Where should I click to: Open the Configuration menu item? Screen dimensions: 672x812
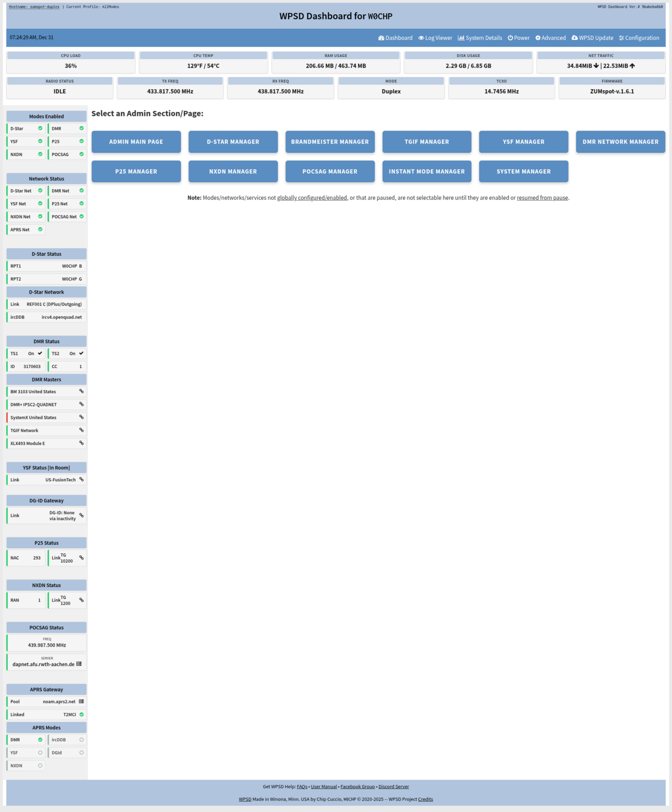pyautogui.click(x=639, y=38)
